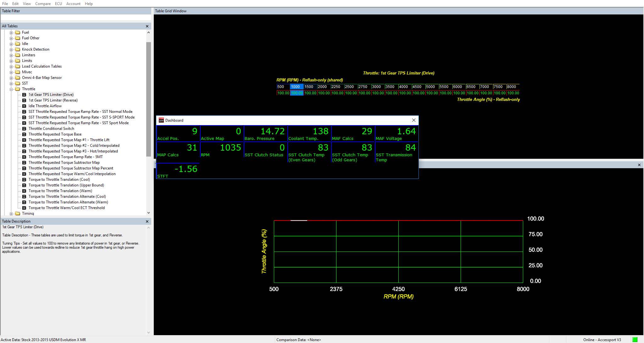Open the Edit menu
Viewport: 644px width, 343px height.
(x=15, y=3)
